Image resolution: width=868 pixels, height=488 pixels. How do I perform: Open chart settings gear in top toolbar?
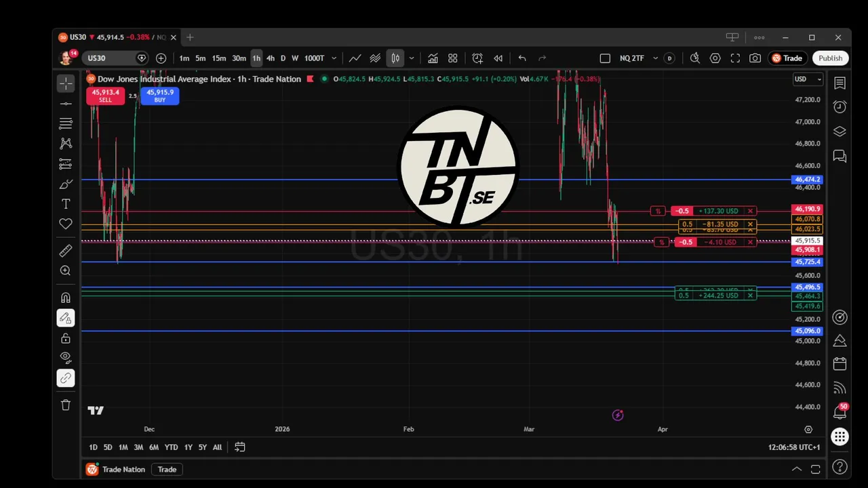click(x=715, y=58)
